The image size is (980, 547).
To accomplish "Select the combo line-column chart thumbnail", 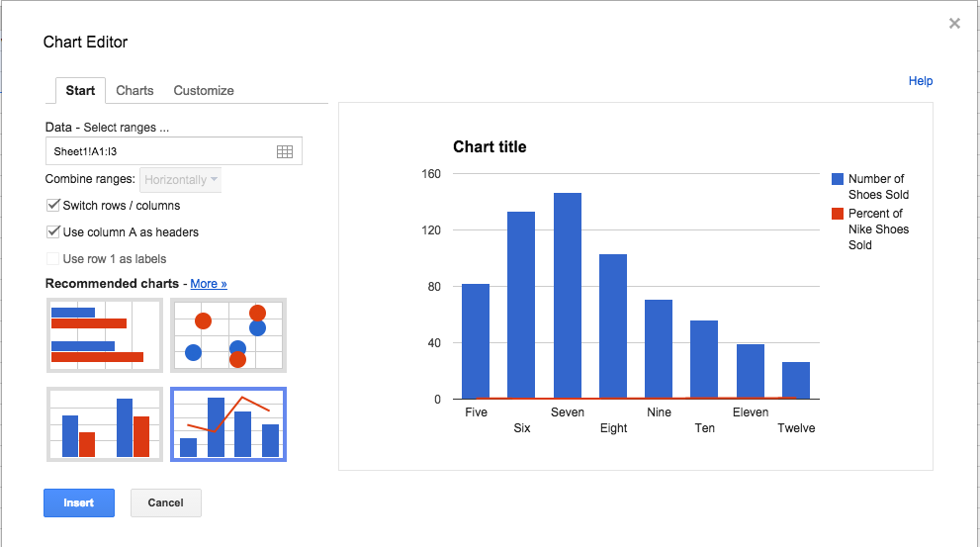I will pos(228,423).
